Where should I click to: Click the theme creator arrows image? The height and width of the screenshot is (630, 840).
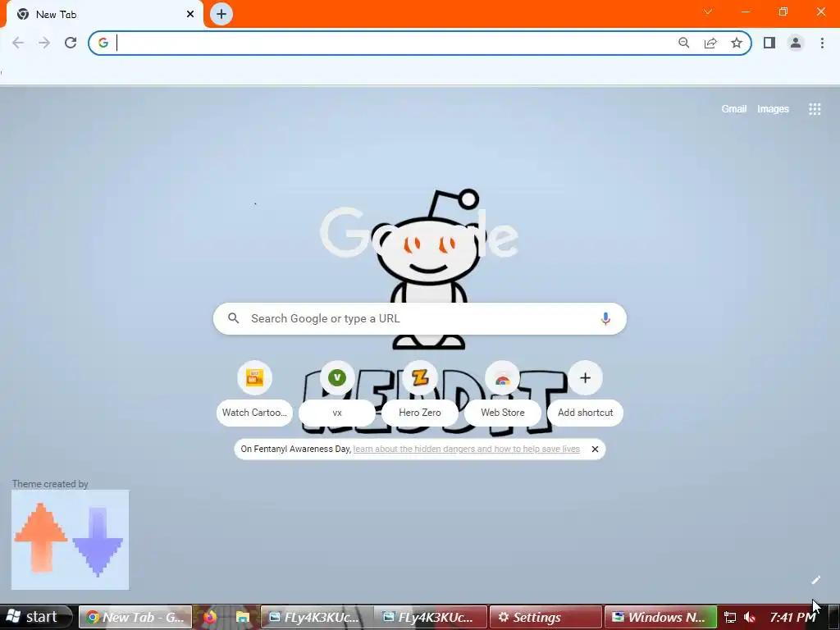tap(71, 540)
